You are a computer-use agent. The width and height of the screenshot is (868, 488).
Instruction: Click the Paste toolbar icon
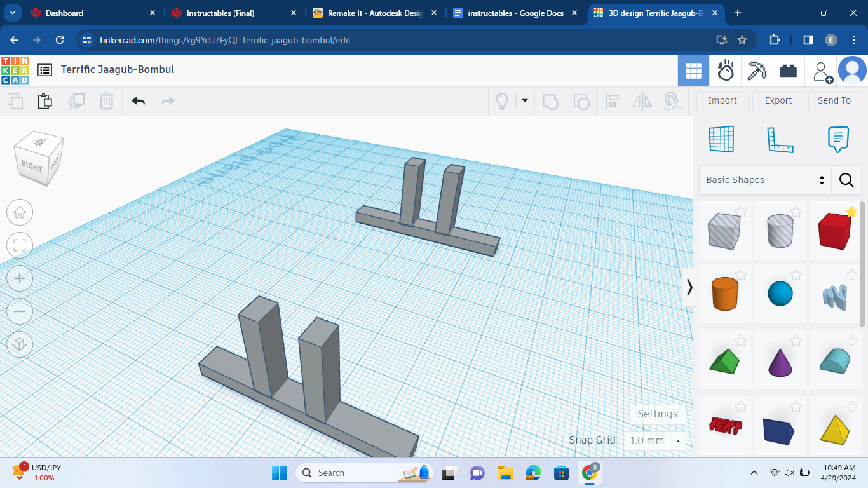pos(44,101)
